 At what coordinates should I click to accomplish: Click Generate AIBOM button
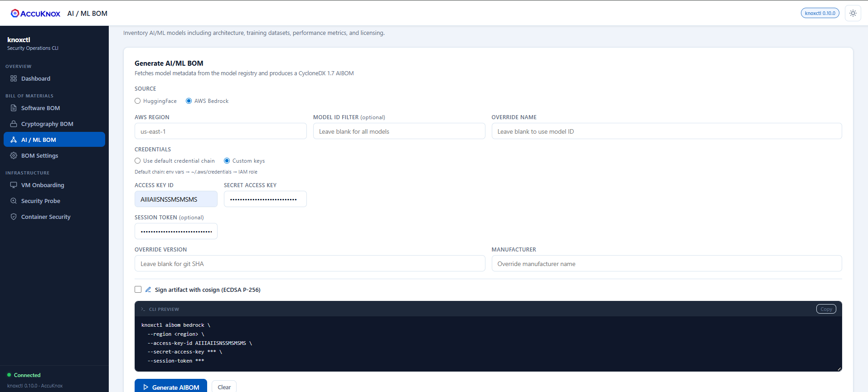coord(171,387)
